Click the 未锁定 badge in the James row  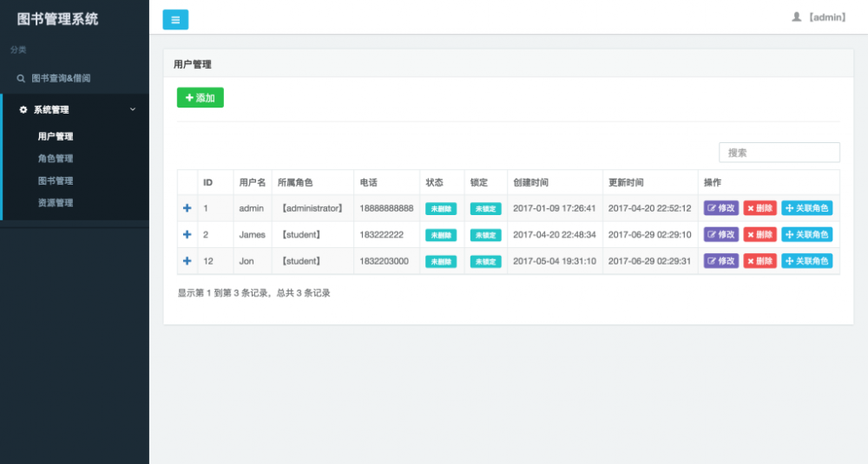(x=485, y=235)
